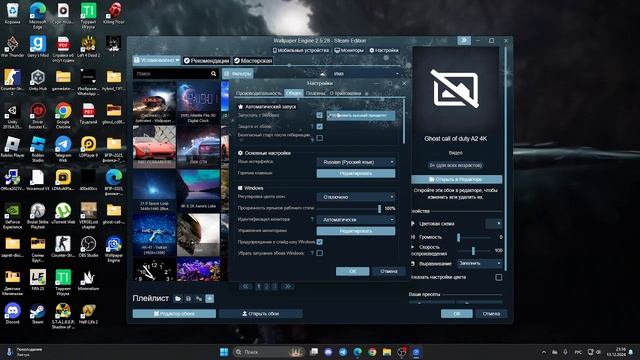The width and height of the screenshot is (640, 360).
Task: Select Telegram Web desktop icon
Action: [x=63, y=149]
